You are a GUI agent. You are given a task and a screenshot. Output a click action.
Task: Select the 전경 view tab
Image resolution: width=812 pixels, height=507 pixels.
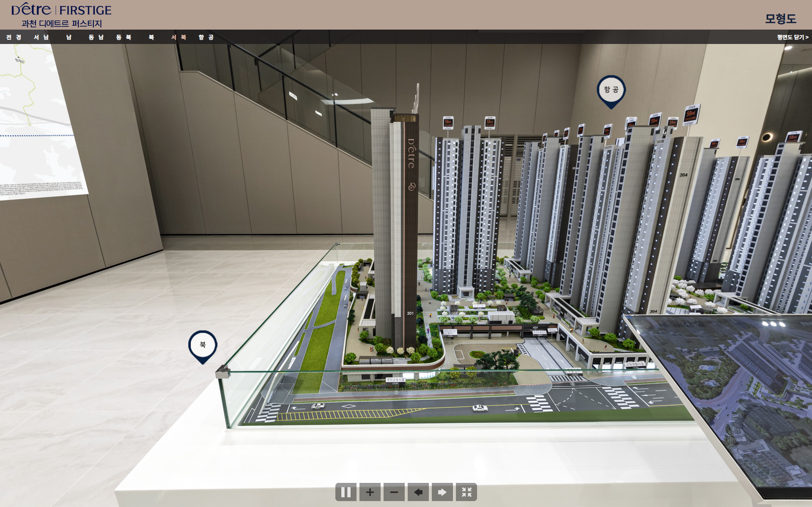tap(14, 37)
